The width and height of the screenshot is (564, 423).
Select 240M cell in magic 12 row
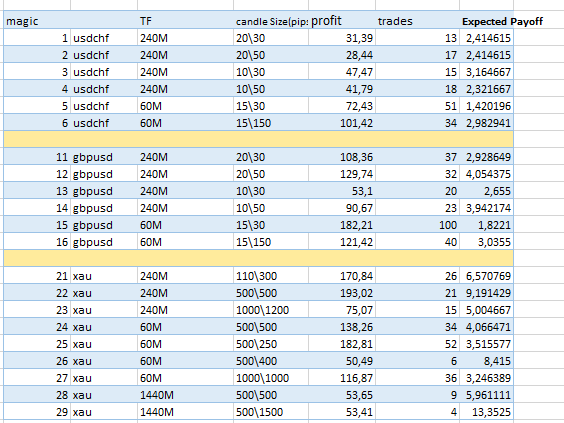click(185, 174)
